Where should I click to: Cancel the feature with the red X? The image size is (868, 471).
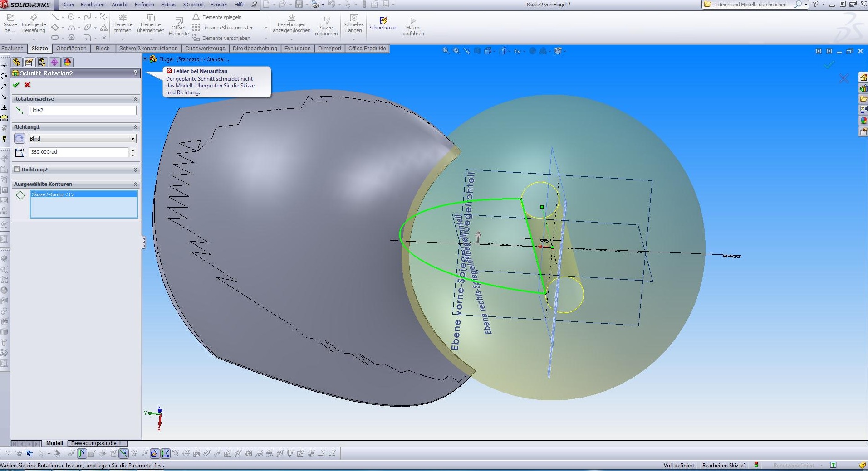point(28,85)
